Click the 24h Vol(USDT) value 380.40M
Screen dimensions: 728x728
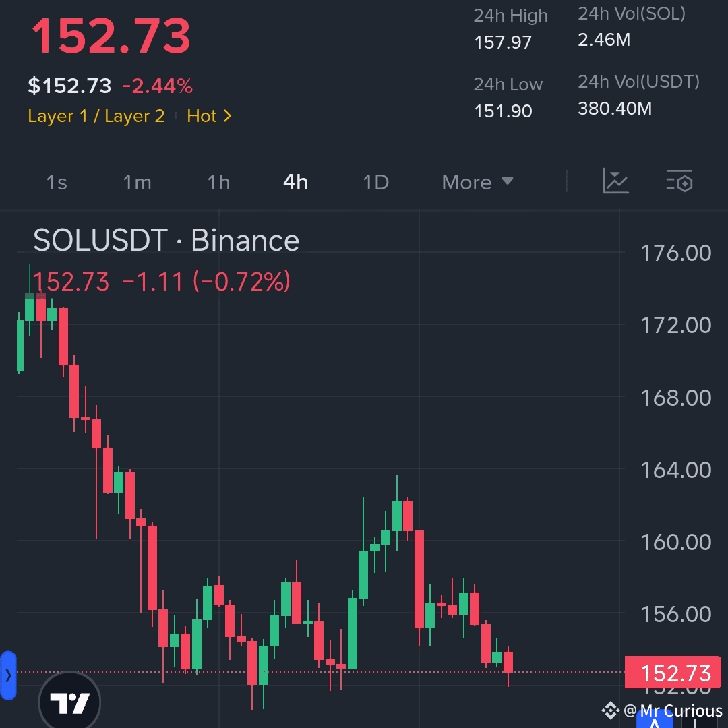[x=615, y=109]
